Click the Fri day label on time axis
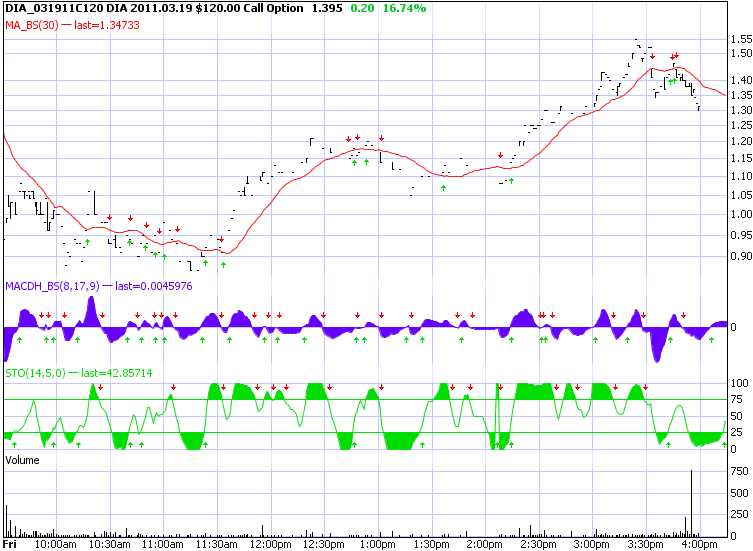Screen dimensions: 753x551 point(10,545)
